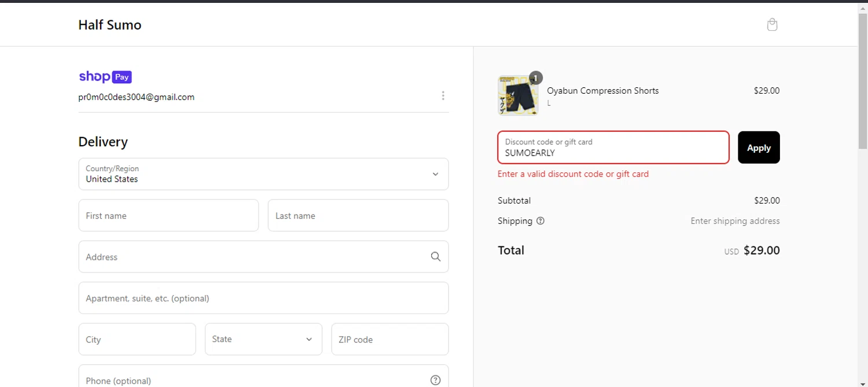Click the 'Enter a valid discount code' error

click(x=573, y=174)
